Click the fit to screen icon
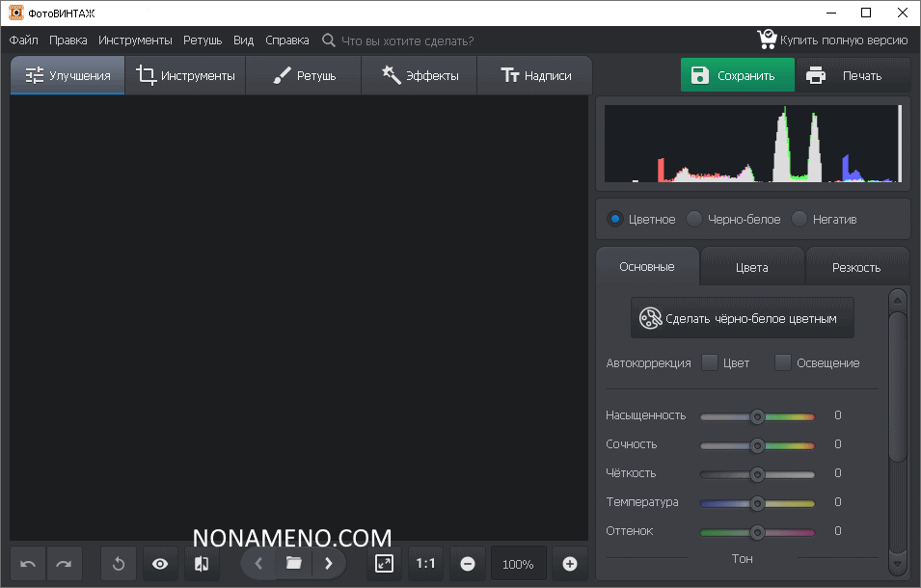Image resolution: width=921 pixels, height=588 pixels. (x=384, y=564)
